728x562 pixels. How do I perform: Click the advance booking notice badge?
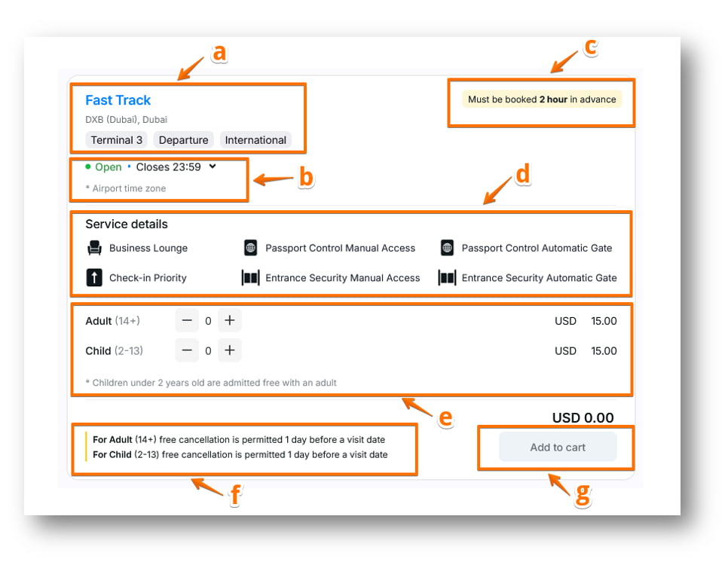point(542,99)
